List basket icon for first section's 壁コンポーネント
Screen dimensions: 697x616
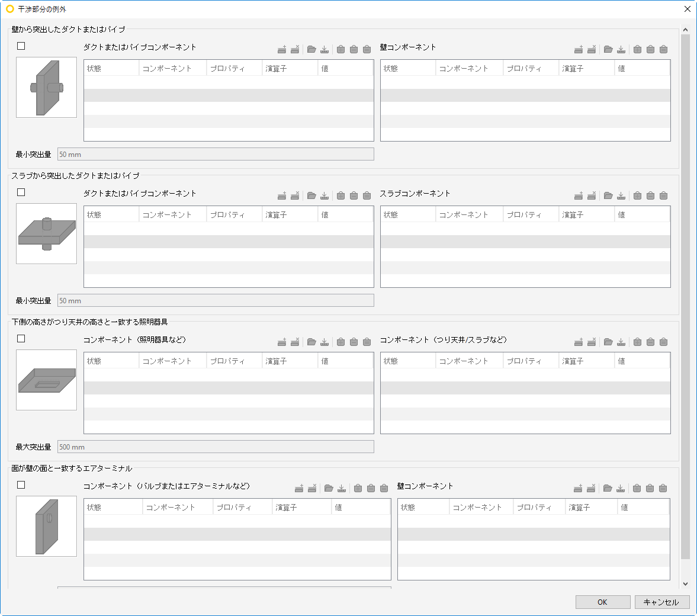tap(664, 49)
